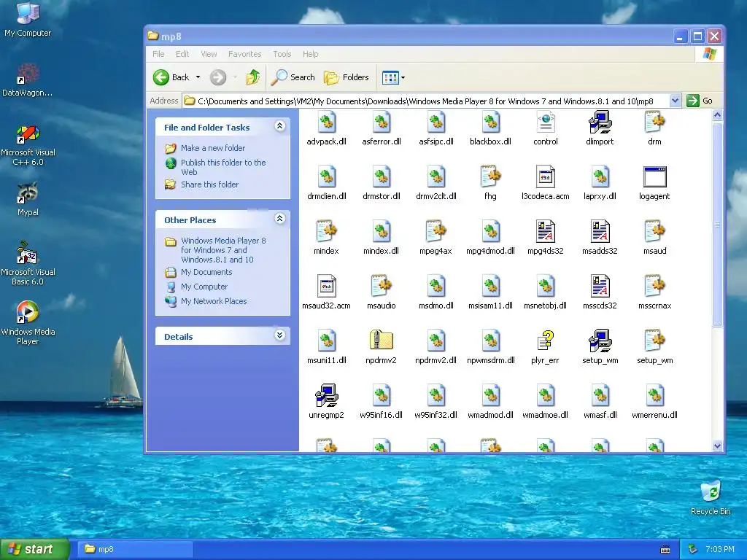Open the Tools menu

[x=282, y=54]
